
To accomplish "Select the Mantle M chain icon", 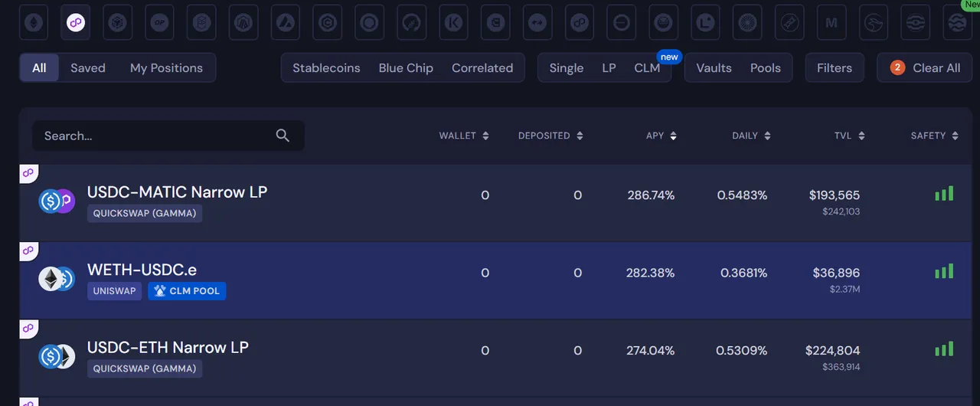I will [831, 23].
